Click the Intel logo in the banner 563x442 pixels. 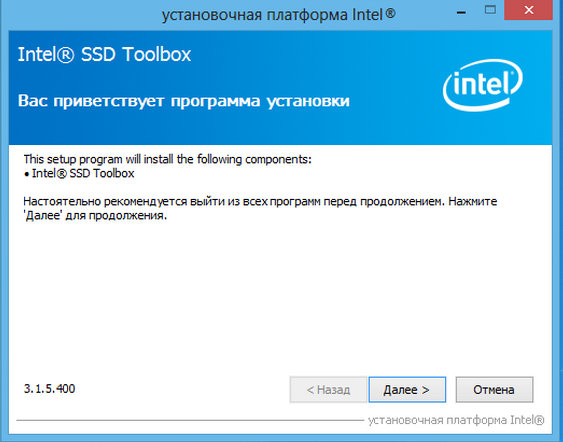click(x=483, y=85)
